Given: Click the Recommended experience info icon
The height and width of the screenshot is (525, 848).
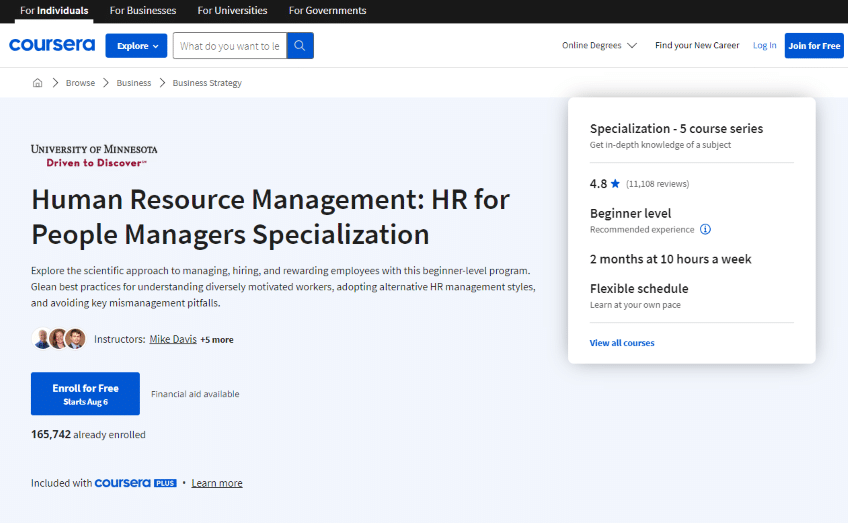Looking at the screenshot, I should coord(705,229).
